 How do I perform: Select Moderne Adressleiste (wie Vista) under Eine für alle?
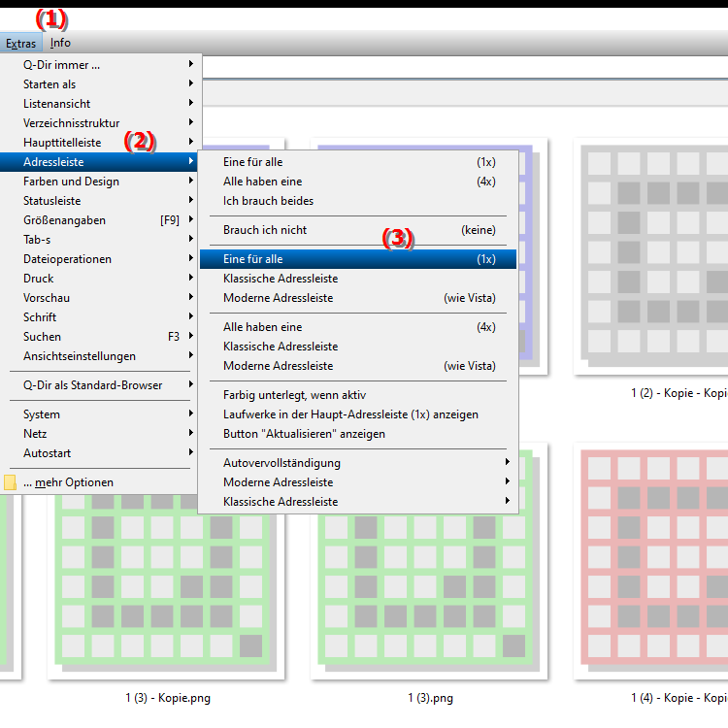pyautogui.click(x=358, y=298)
